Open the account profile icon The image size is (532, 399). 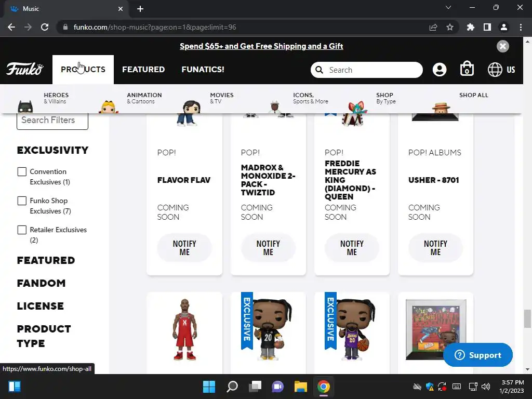(440, 70)
